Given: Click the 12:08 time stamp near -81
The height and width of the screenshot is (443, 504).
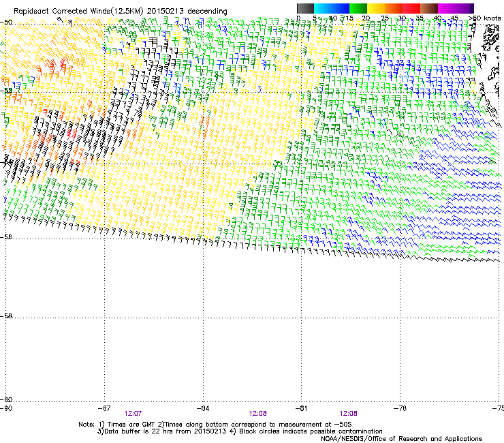Looking at the screenshot, I should [x=349, y=414].
